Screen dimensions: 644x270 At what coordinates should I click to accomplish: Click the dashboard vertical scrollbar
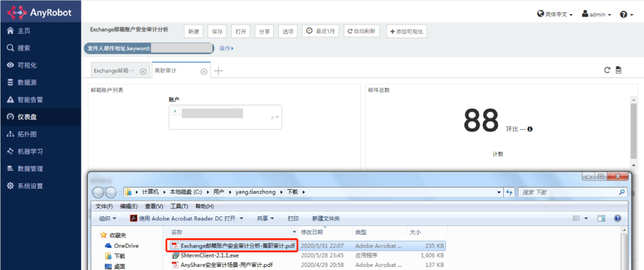[634, 131]
